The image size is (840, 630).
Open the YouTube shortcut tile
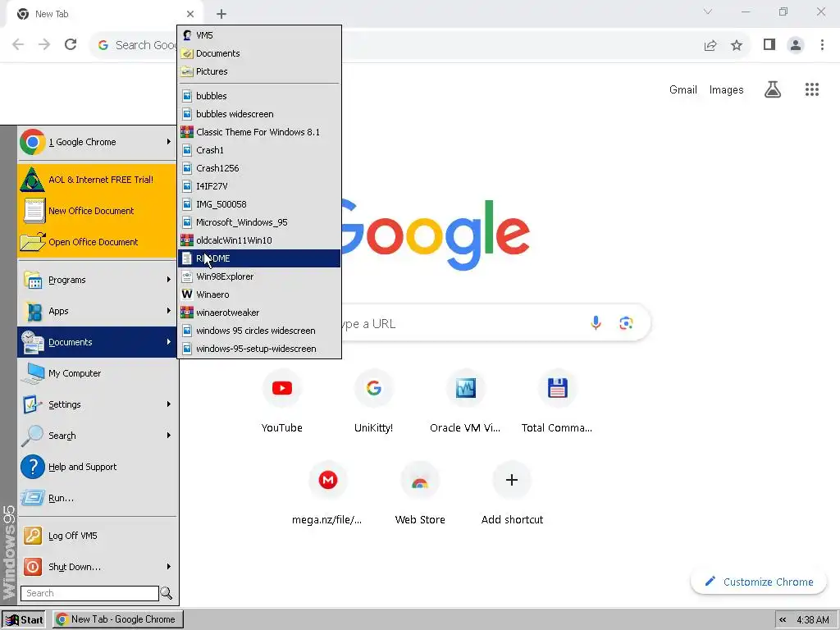click(282, 400)
